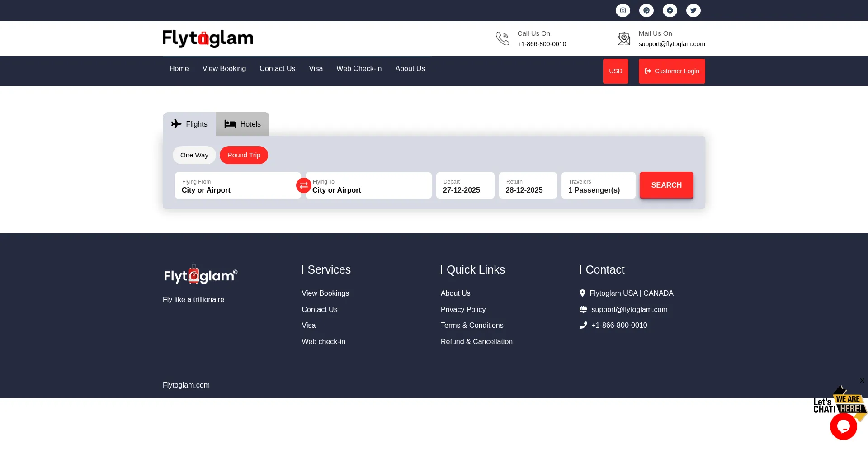
Task: Visit the Facebook page icon
Action: point(670,10)
